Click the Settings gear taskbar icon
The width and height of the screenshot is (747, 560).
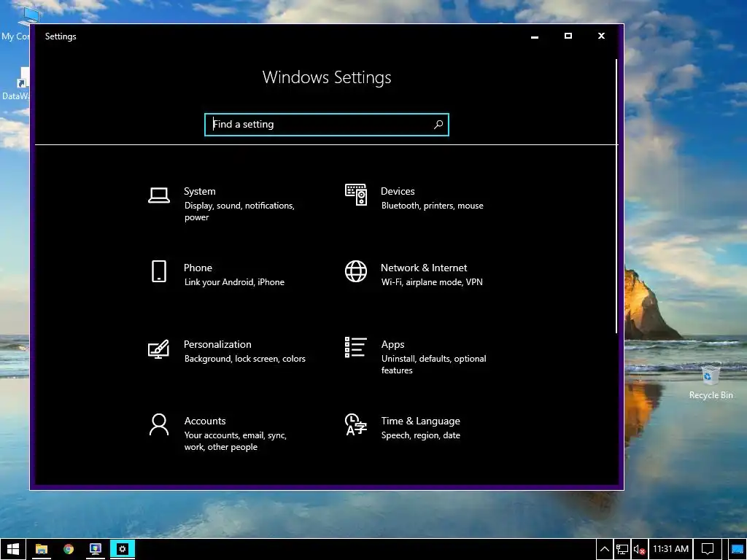123,549
